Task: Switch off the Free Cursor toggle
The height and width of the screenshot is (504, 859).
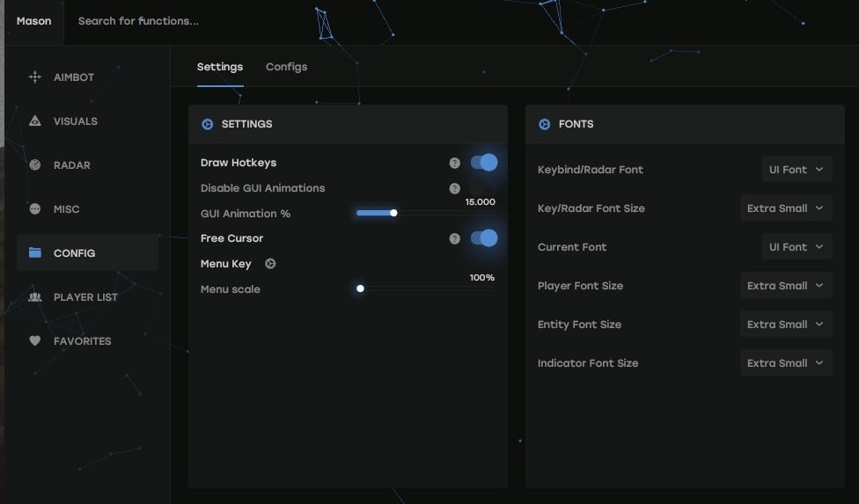Action: [483, 238]
